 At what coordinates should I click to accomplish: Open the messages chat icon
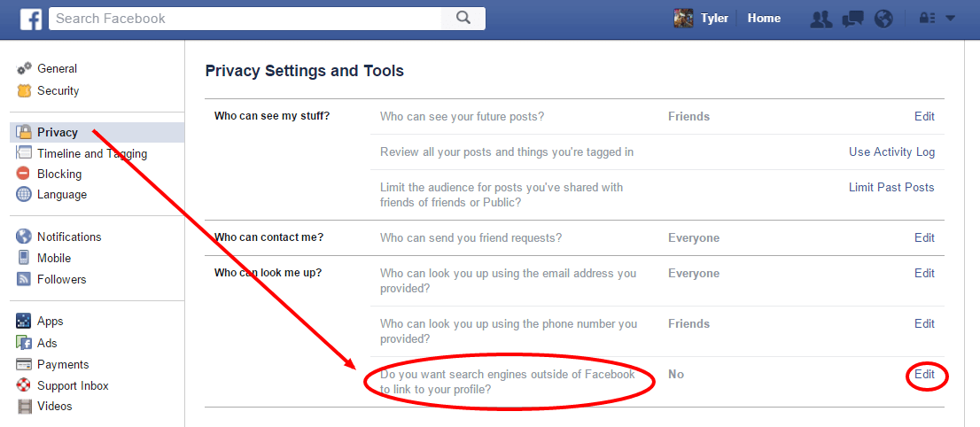pos(852,19)
